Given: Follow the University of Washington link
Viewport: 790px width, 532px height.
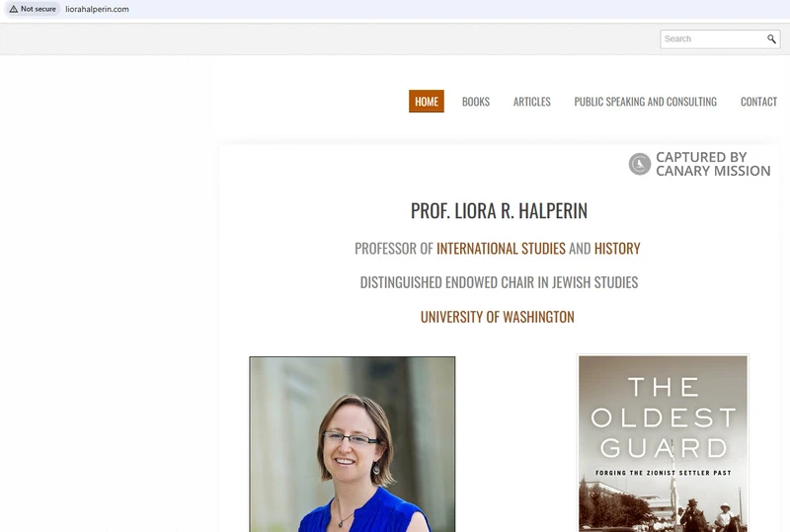Looking at the screenshot, I should [498, 317].
